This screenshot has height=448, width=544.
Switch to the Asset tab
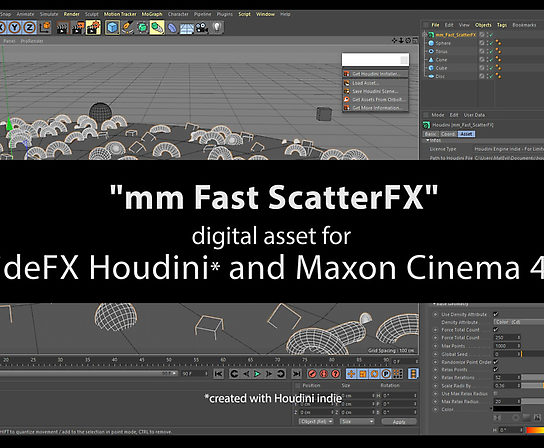coord(467,134)
